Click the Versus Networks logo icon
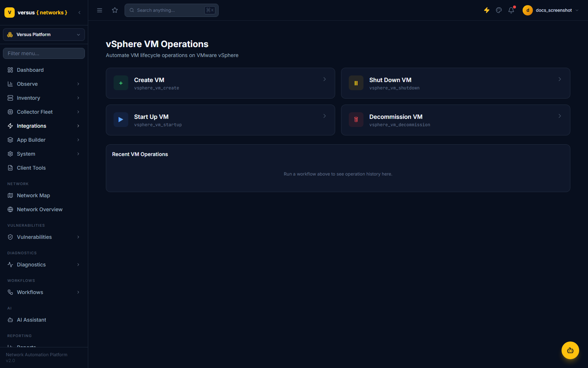588x368 pixels. pos(10,13)
